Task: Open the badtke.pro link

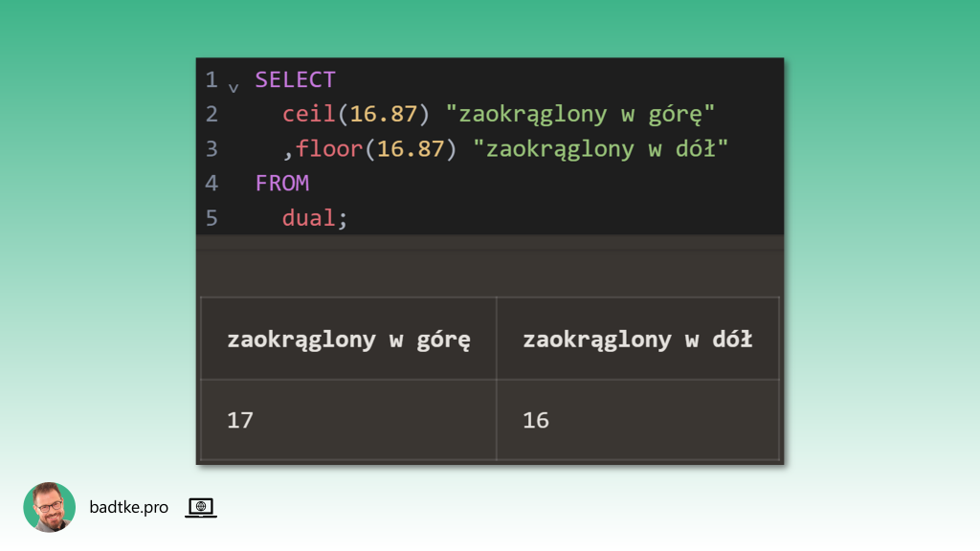Action: [128, 507]
